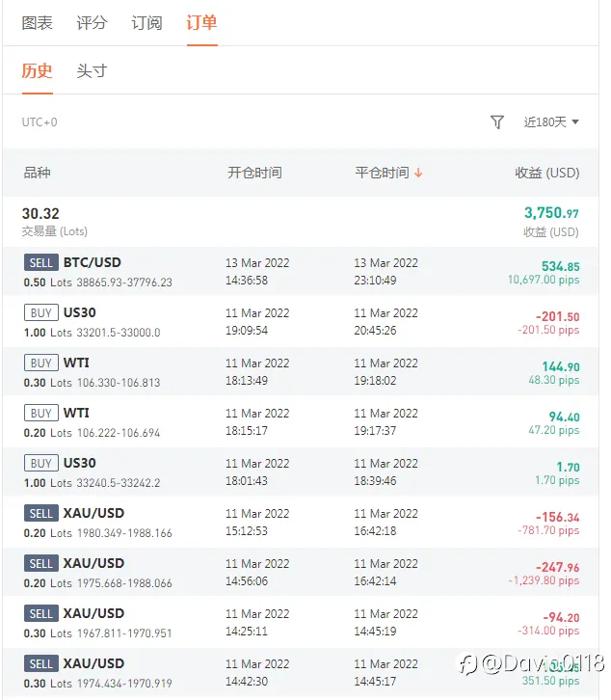
Task: Sort by 开仓时间 column header
Action: pos(254,173)
